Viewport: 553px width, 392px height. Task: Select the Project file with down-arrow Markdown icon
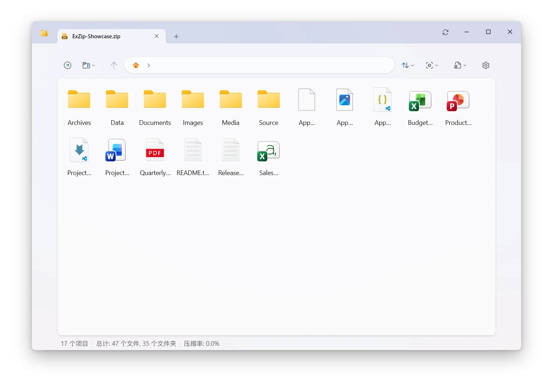pyautogui.click(x=79, y=157)
